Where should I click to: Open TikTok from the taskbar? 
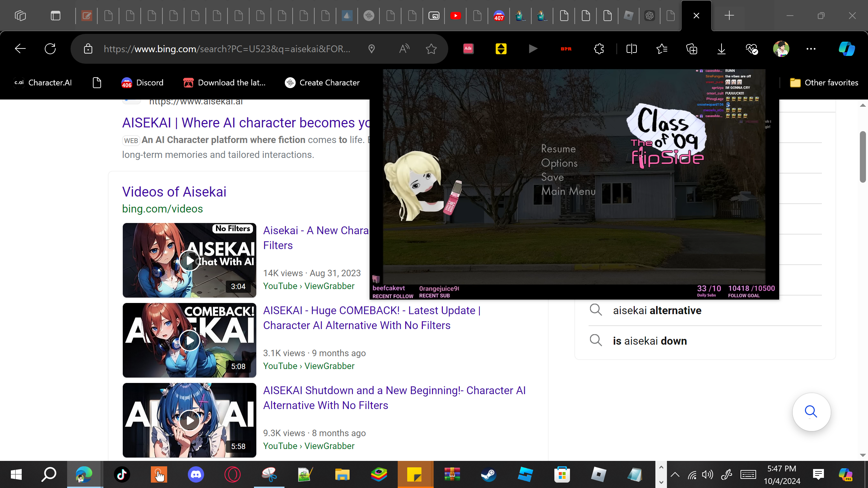tap(122, 474)
